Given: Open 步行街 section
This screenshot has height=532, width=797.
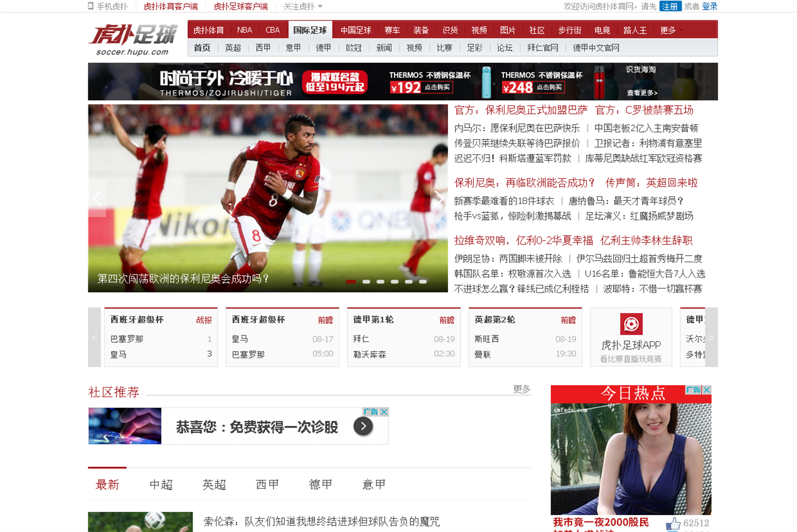Looking at the screenshot, I should point(570,30).
